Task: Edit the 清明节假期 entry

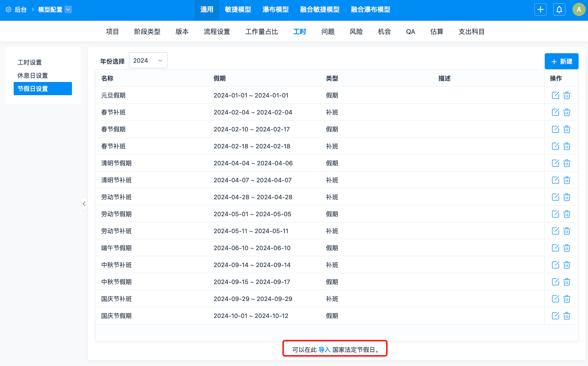Action: pyautogui.click(x=555, y=163)
